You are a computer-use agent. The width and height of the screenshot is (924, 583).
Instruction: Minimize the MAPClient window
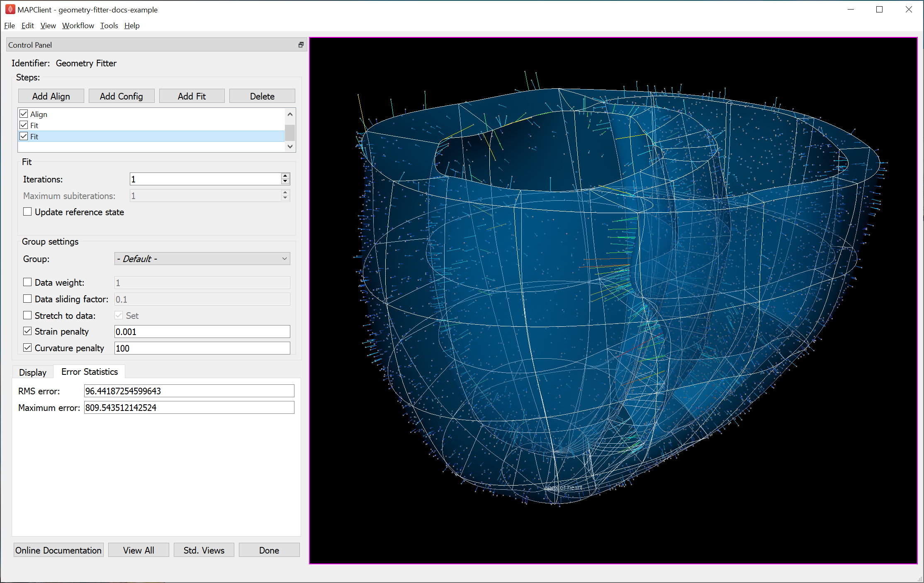click(x=851, y=9)
